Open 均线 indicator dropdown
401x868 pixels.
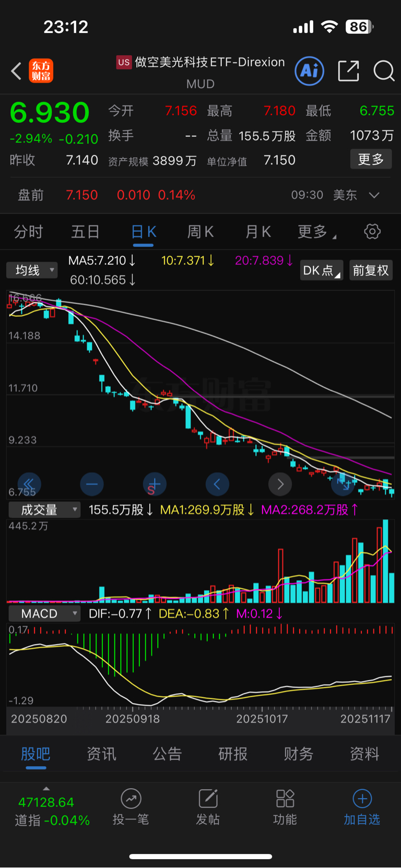point(32,270)
